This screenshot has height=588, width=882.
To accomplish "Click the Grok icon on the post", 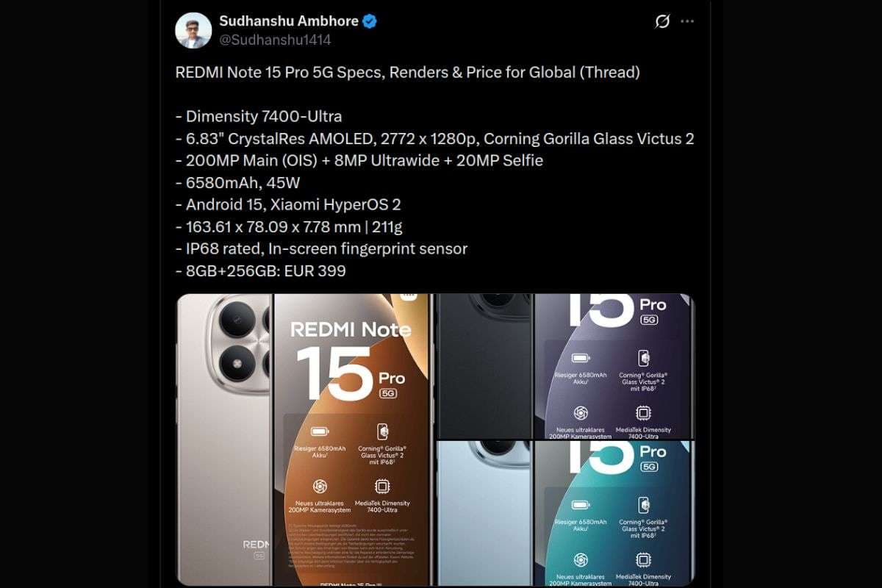I will (662, 21).
